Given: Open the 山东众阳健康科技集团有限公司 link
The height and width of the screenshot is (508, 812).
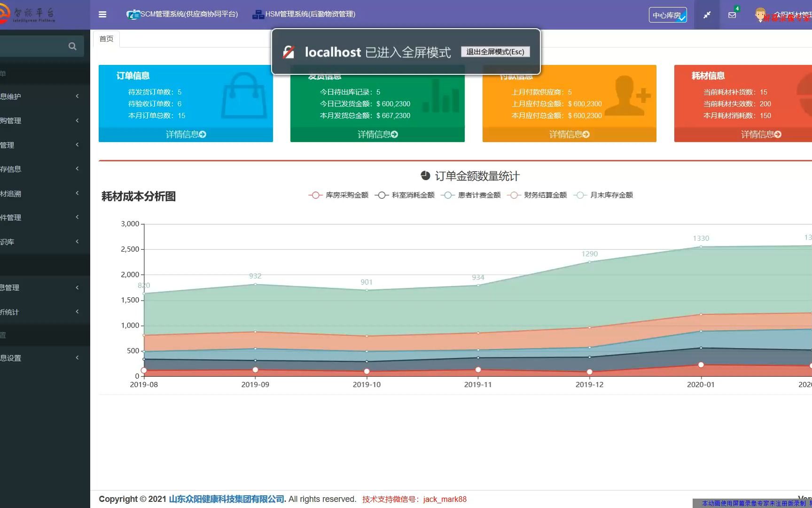Looking at the screenshot, I should pyautogui.click(x=226, y=499).
